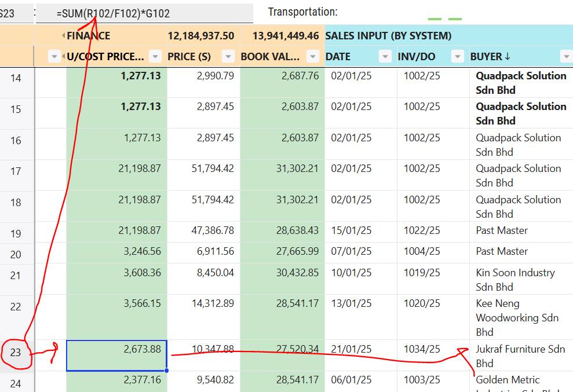573x392 pixels.
Task: Select row header 23
Action: pyautogui.click(x=16, y=356)
